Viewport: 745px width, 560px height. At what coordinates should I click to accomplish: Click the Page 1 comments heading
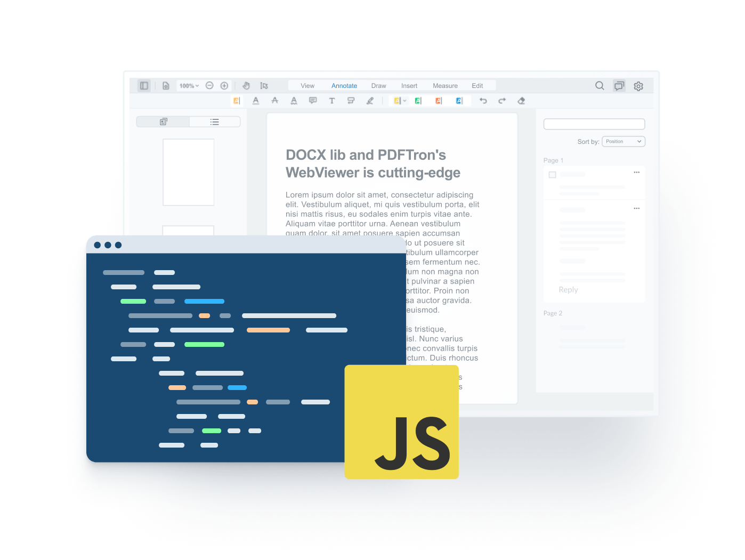(x=553, y=160)
